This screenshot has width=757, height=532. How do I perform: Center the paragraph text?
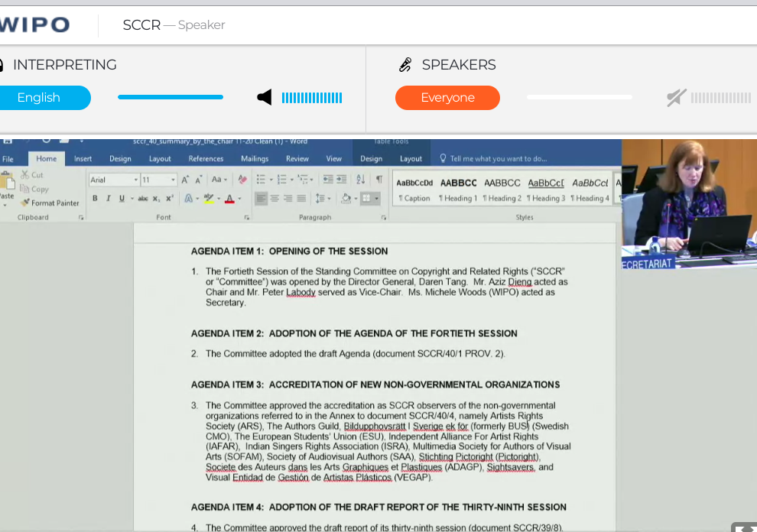click(x=275, y=199)
